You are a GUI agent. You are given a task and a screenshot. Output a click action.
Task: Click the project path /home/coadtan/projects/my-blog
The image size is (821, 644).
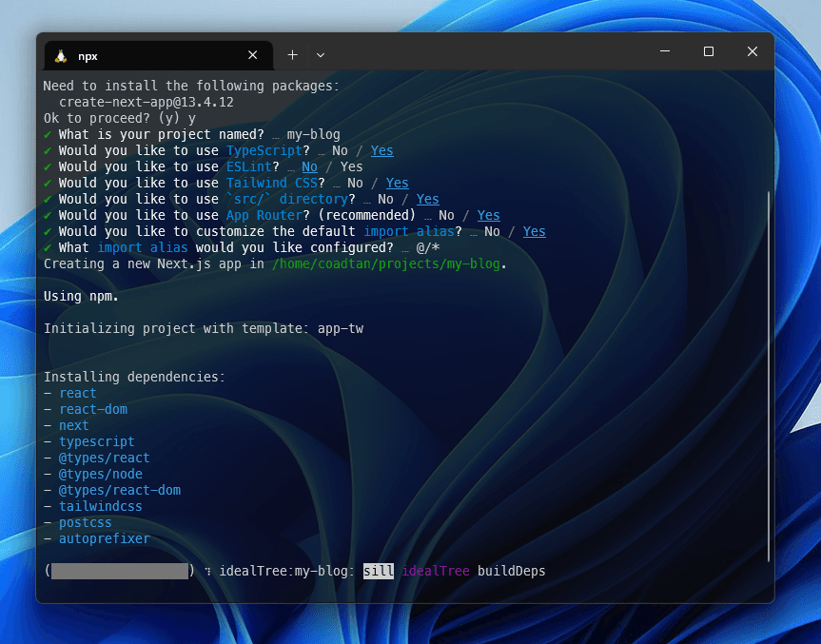pos(386,263)
